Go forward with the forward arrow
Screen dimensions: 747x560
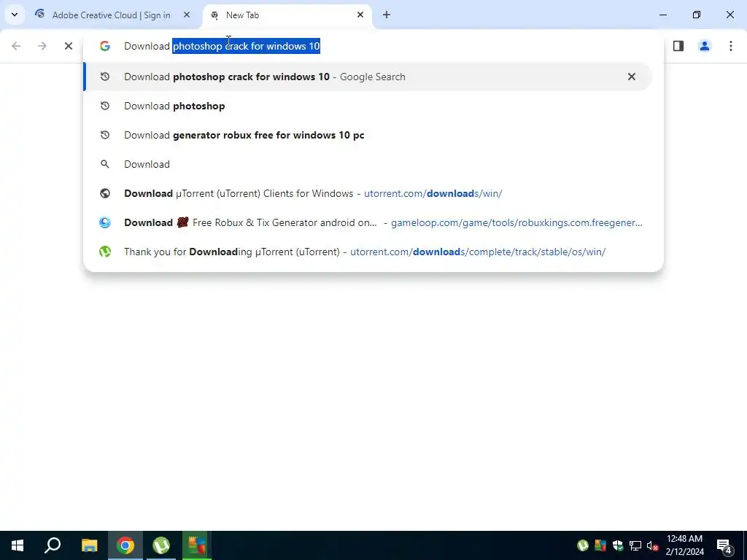click(42, 46)
